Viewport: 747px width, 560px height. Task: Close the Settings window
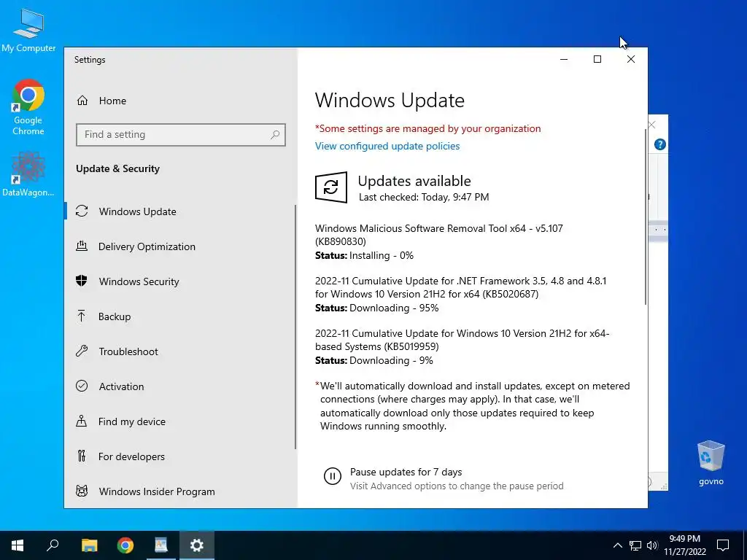pyautogui.click(x=631, y=59)
